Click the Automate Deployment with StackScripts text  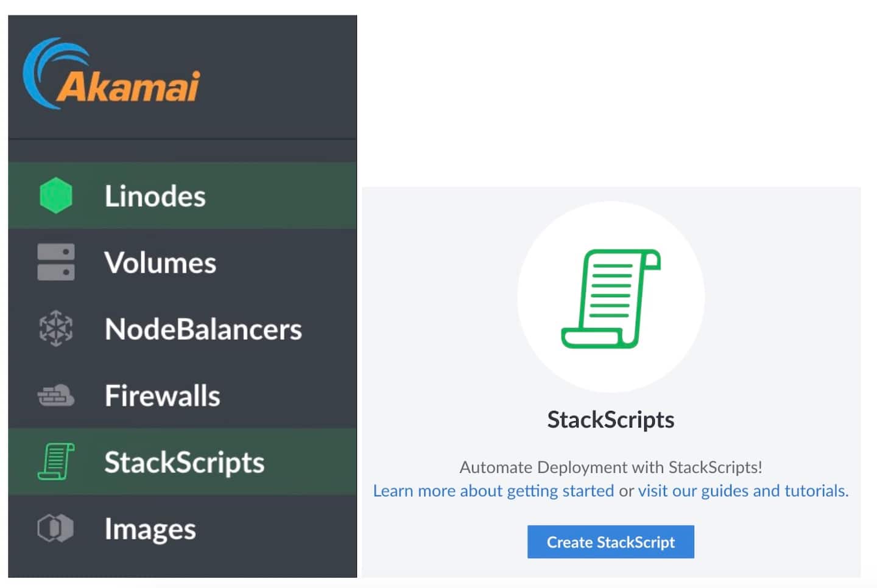(x=610, y=467)
